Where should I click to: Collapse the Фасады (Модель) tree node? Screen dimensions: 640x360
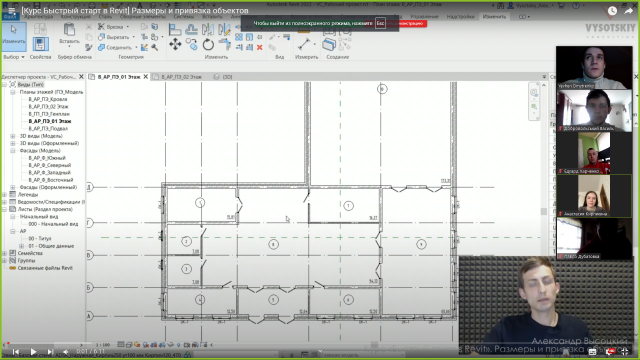[x=13, y=151]
